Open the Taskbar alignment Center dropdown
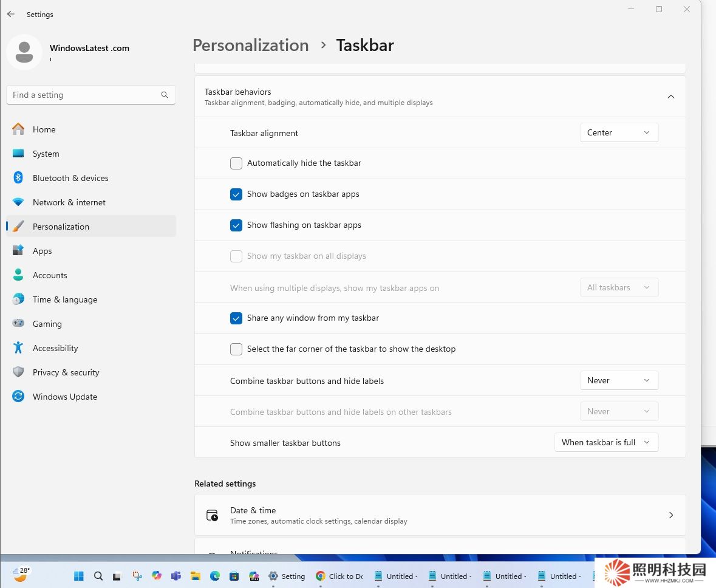The height and width of the screenshot is (588, 716). click(x=619, y=132)
